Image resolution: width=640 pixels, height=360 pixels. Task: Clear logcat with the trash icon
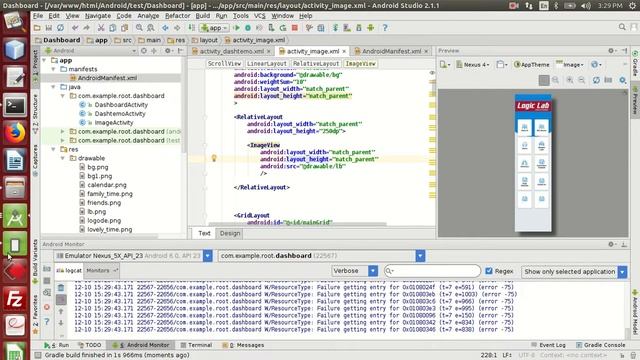[x=61, y=288]
